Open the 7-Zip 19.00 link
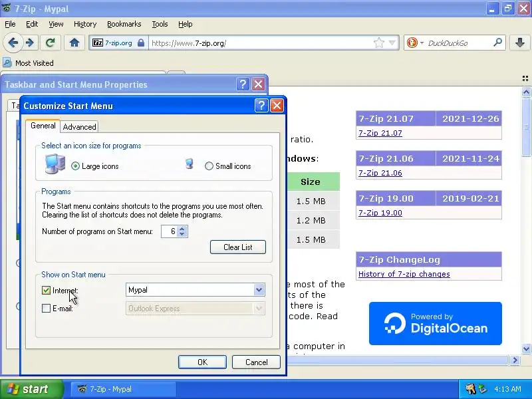The image size is (532, 399). 380,213
